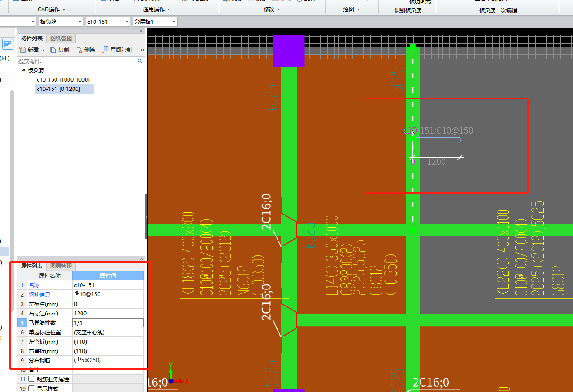Click the purple column at top of drawing

pos(289,51)
